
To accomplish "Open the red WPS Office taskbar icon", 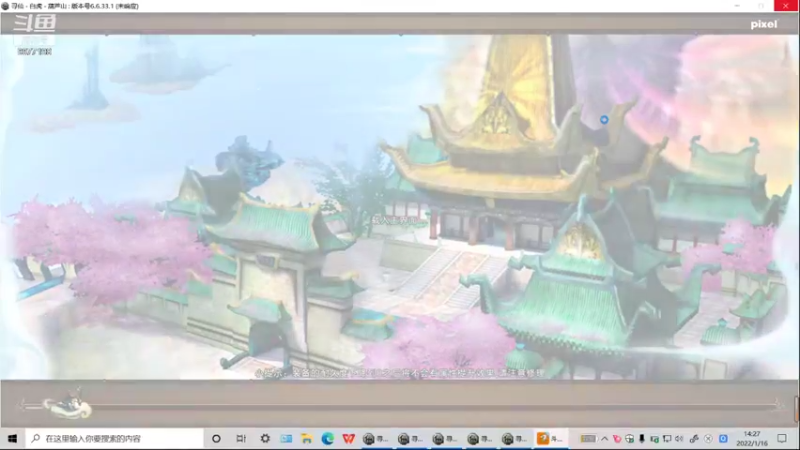I will coord(348,438).
